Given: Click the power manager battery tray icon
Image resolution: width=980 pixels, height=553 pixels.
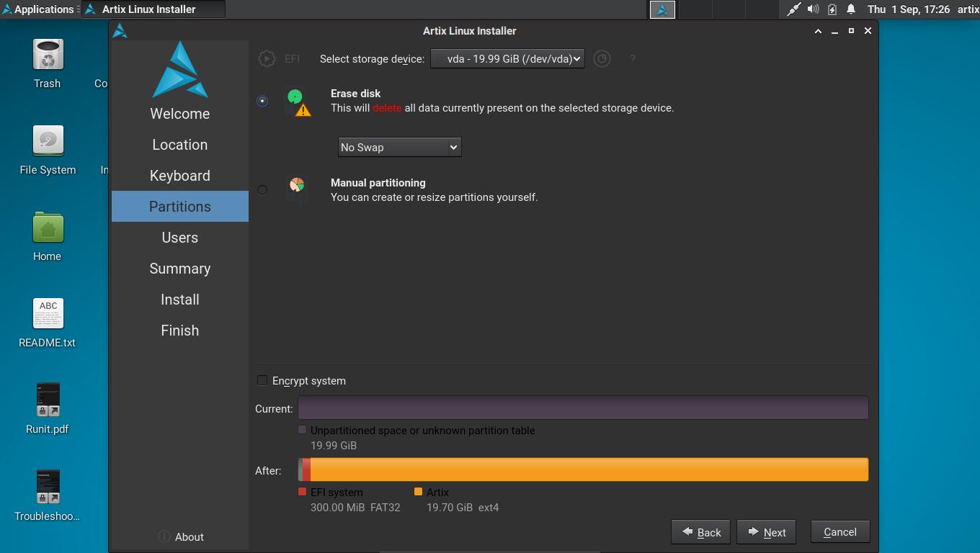Looking at the screenshot, I should pos(832,9).
